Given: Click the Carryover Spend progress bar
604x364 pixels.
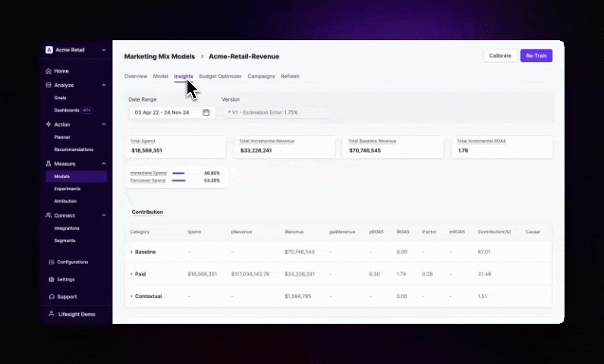Looking at the screenshot, I should coord(179,180).
